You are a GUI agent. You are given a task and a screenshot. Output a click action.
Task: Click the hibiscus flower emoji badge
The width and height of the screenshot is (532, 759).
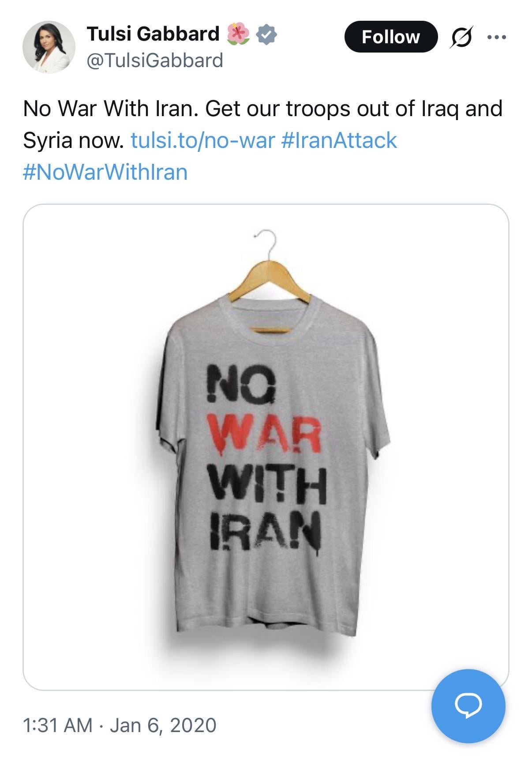click(x=238, y=34)
